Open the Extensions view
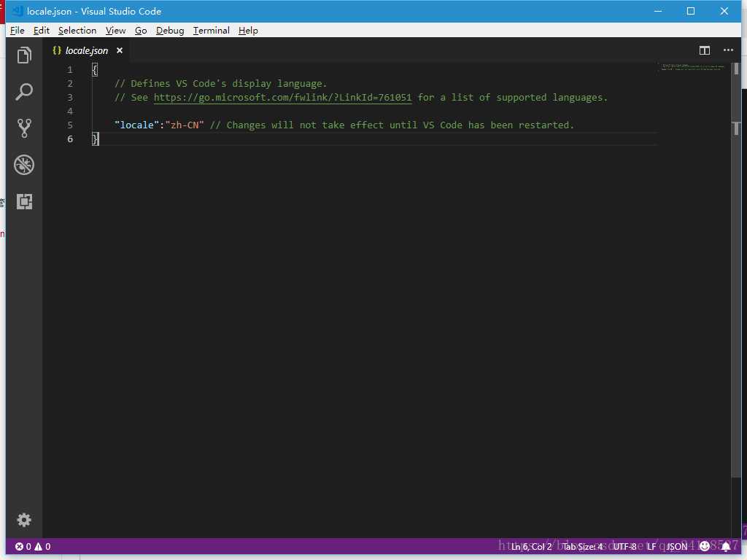This screenshot has width=747, height=560. pyautogui.click(x=24, y=201)
